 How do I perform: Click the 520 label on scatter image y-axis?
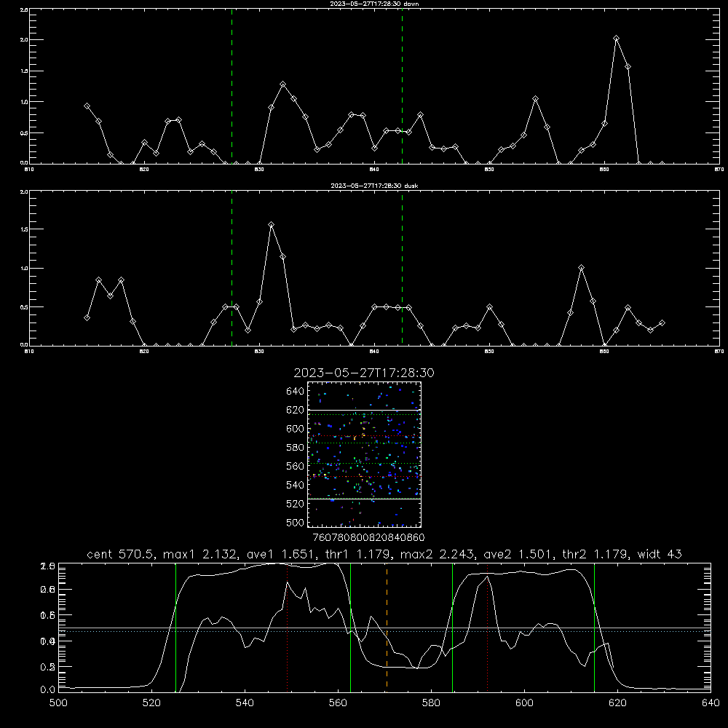[x=296, y=504]
